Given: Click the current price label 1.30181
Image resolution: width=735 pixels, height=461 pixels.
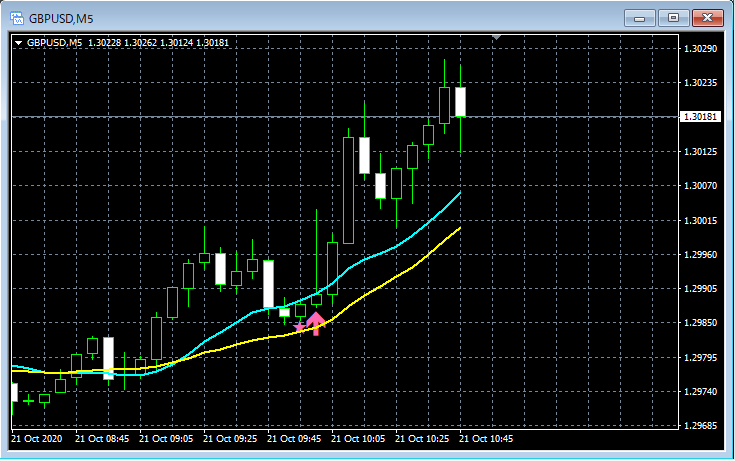Looking at the screenshot, I should click(x=700, y=116).
